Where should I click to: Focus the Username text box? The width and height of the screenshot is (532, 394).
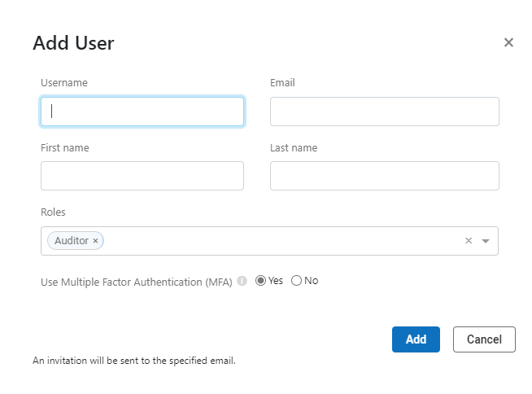(x=142, y=112)
